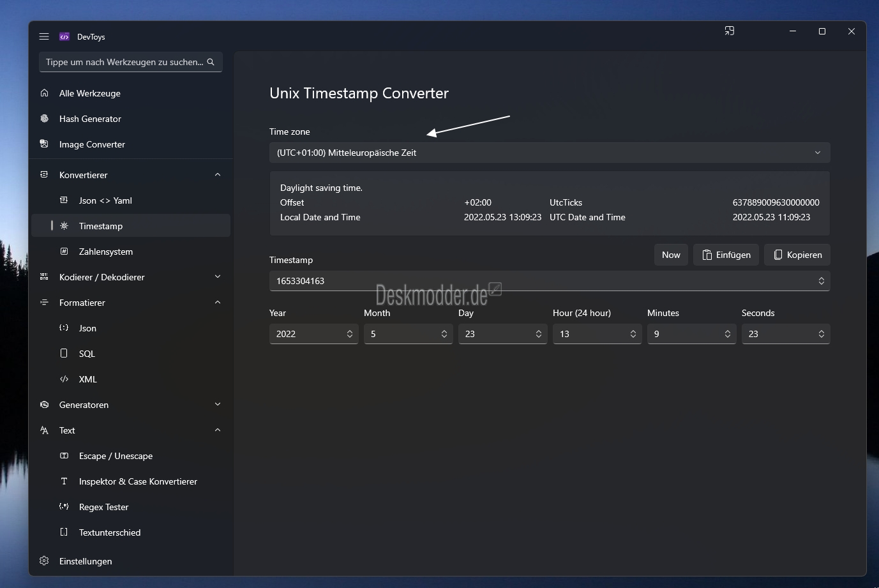The height and width of the screenshot is (588, 879).
Task: Collapse the Konvertierer group chevron
Action: [218, 175]
